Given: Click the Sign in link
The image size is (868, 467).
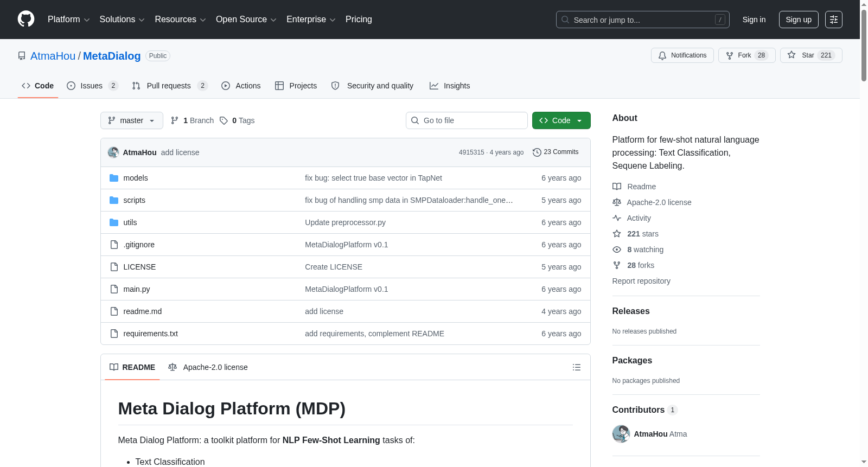Looking at the screenshot, I should pos(754,20).
